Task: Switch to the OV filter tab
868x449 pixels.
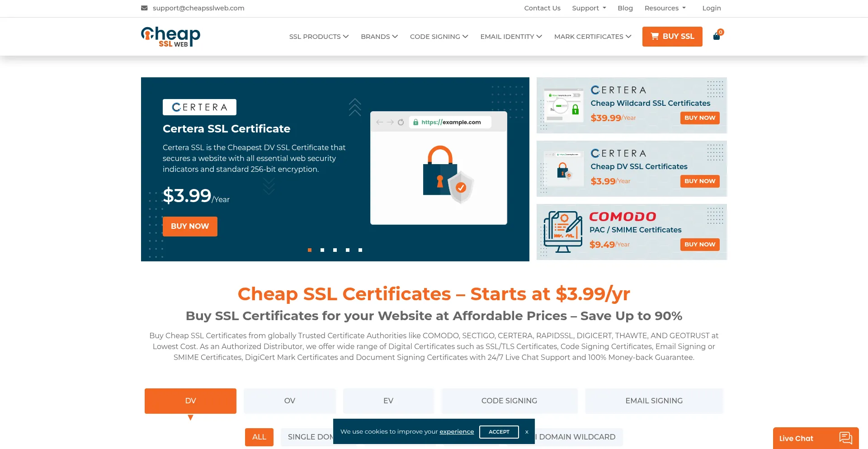Action: pos(289,401)
